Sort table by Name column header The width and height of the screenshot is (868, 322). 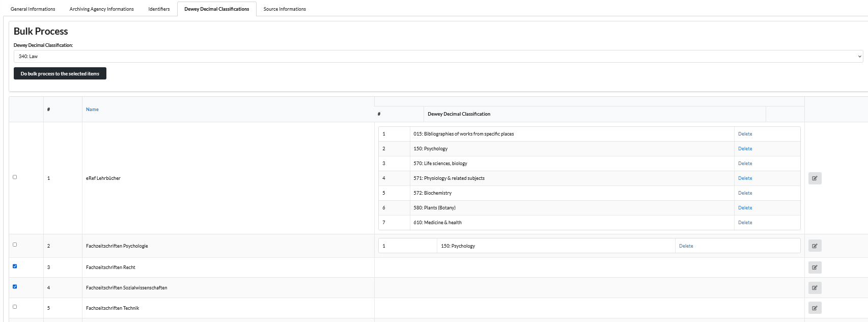tap(92, 110)
